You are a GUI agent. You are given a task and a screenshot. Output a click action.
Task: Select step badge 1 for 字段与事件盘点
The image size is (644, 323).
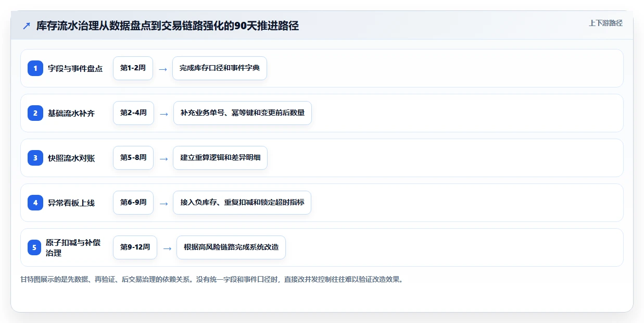pyautogui.click(x=35, y=68)
